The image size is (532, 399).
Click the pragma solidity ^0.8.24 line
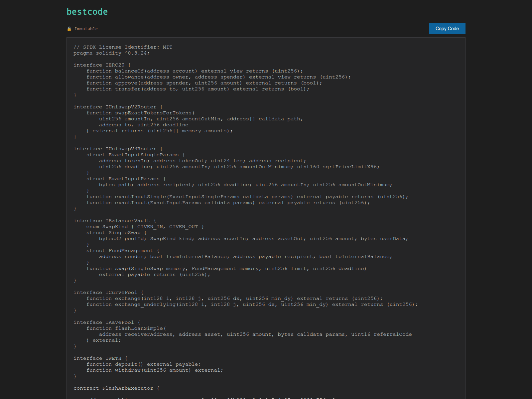(112, 53)
